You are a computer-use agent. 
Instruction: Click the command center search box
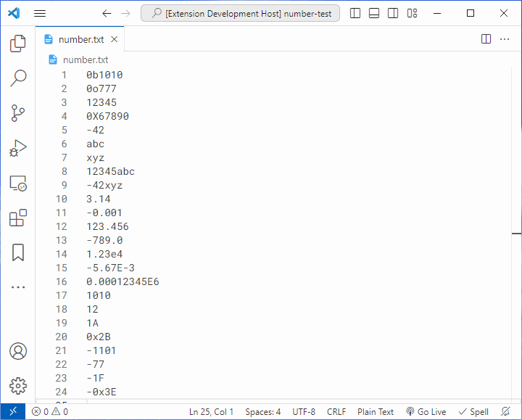[x=241, y=13]
